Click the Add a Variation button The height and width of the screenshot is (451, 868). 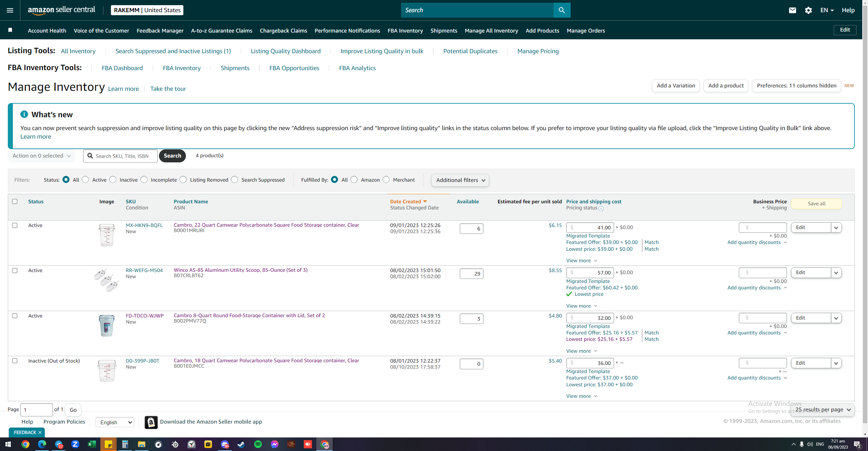[676, 86]
